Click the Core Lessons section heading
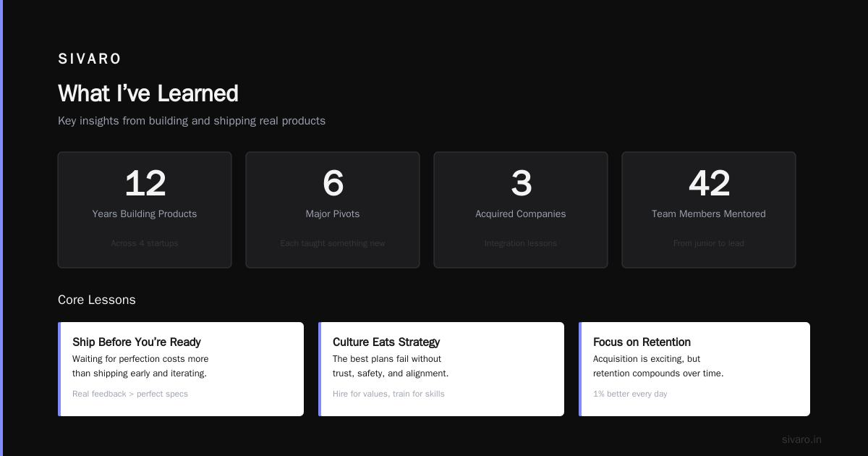 click(97, 300)
